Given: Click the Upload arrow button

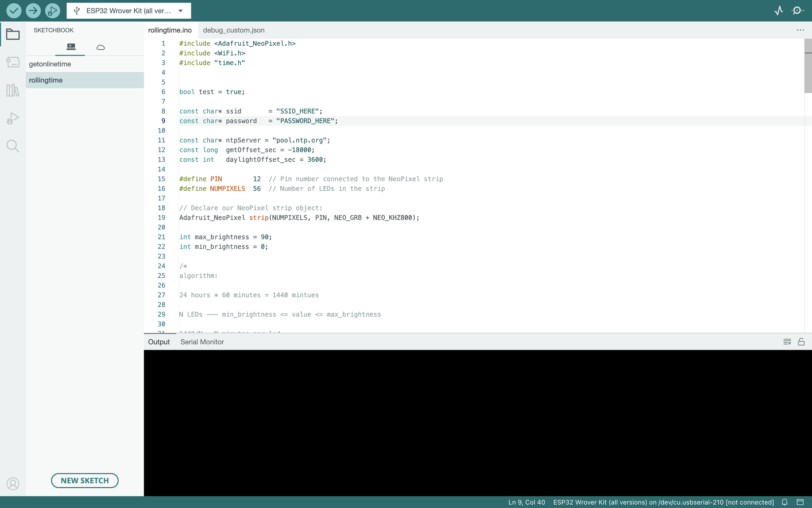Looking at the screenshot, I should pyautogui.click(x=33, y=11).
